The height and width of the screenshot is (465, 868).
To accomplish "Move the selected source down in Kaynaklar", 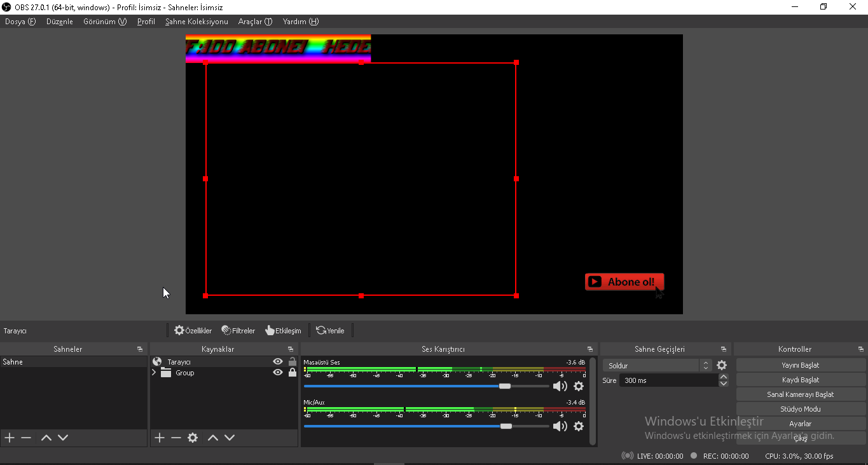I will pyautogui.click(x=230, y=438).
